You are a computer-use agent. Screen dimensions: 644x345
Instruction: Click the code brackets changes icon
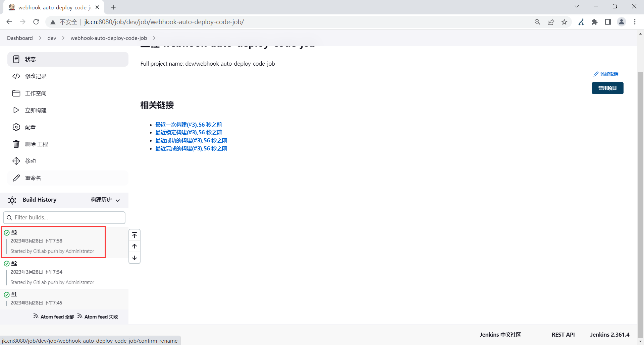coord(16,76)
